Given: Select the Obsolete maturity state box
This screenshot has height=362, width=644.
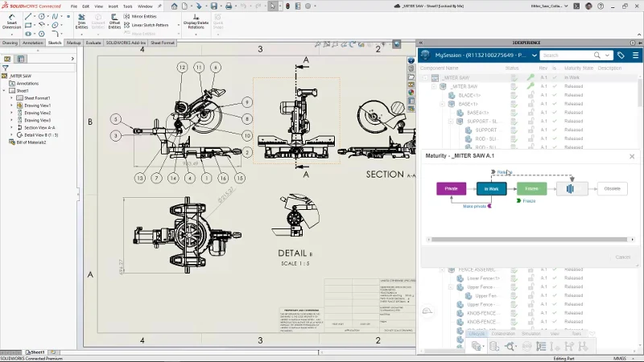Looking at the screenshot, I should (612, 188).
